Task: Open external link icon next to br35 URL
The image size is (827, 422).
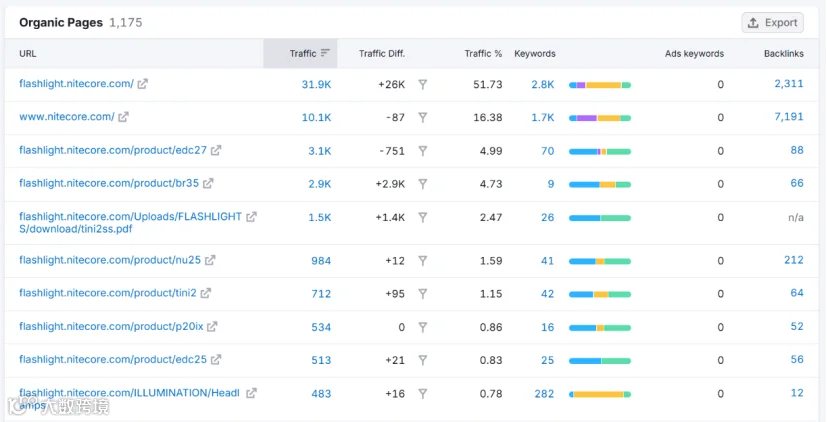Action: [208, 183]
